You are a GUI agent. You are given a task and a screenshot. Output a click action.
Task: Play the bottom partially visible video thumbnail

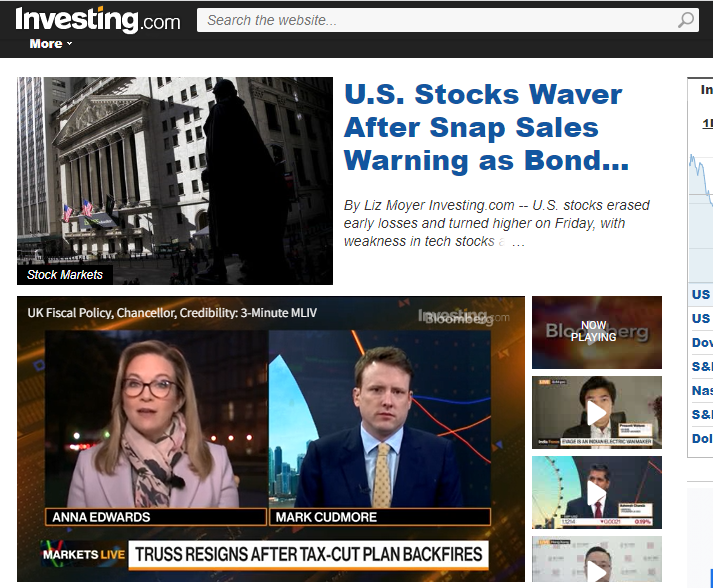pyautogui.click(x=597, y=559)
